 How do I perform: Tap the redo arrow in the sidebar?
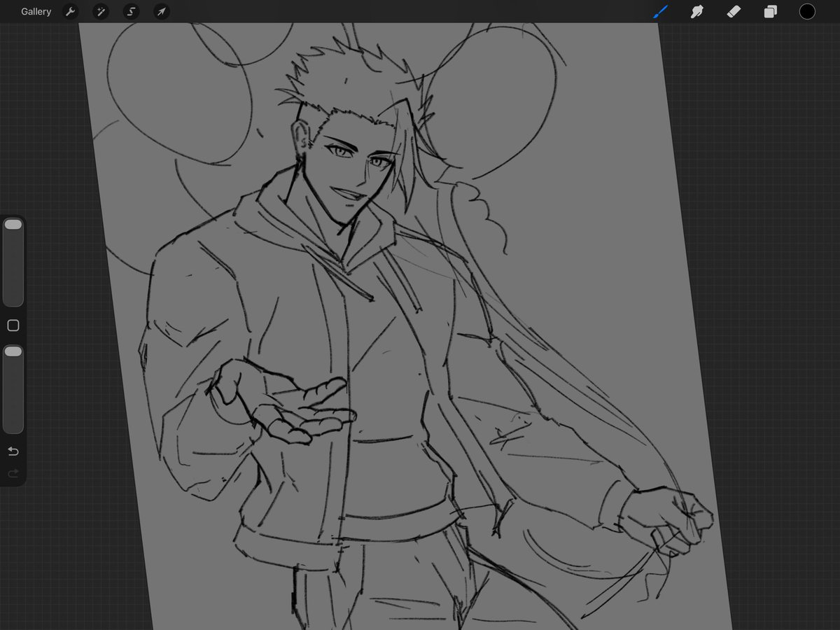click(x=13, y=473)
